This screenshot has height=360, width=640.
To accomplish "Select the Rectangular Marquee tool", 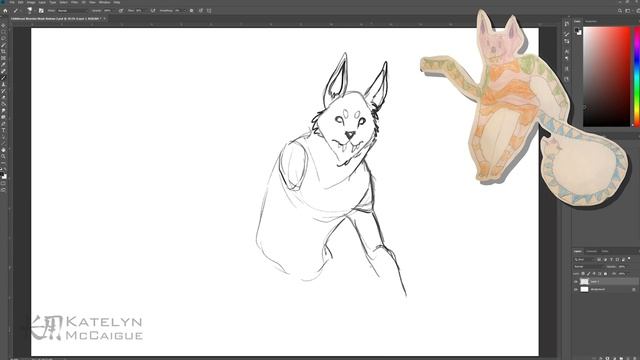I will click(4, 32).
